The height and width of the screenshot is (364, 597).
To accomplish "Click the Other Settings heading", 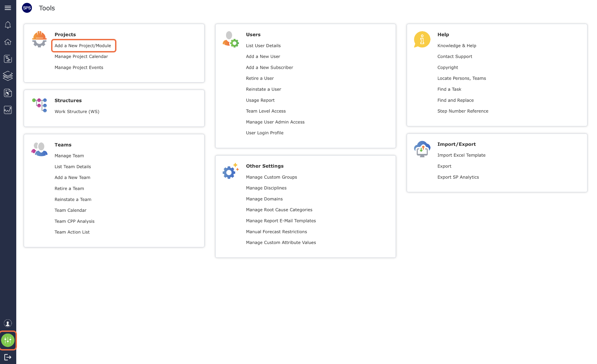I will tap(265, 166).
